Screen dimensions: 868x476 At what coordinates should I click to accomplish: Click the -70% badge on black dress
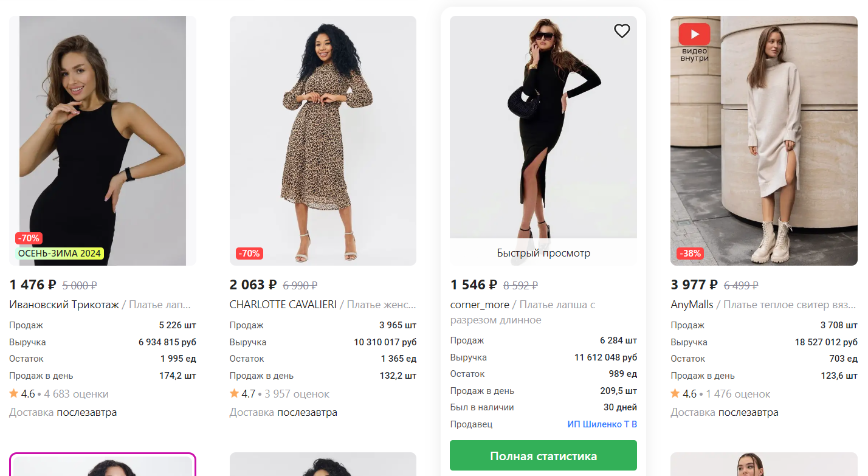[x=29, y=238]
